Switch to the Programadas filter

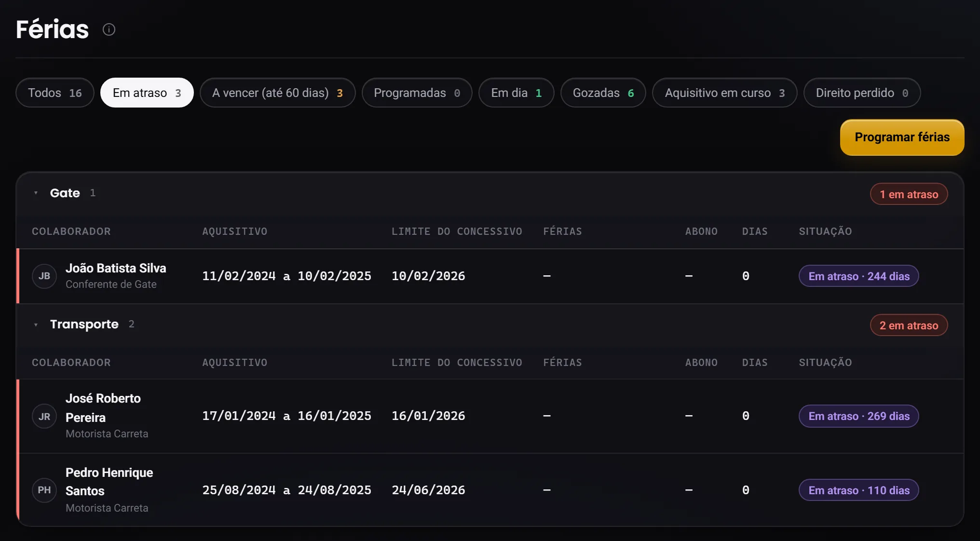417,93
